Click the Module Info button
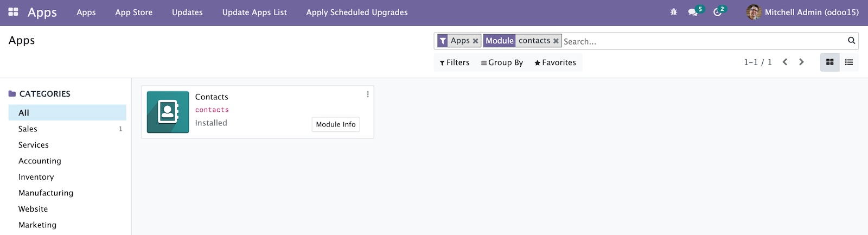Viewport: 868px width, 235px height. coord(336,124)
